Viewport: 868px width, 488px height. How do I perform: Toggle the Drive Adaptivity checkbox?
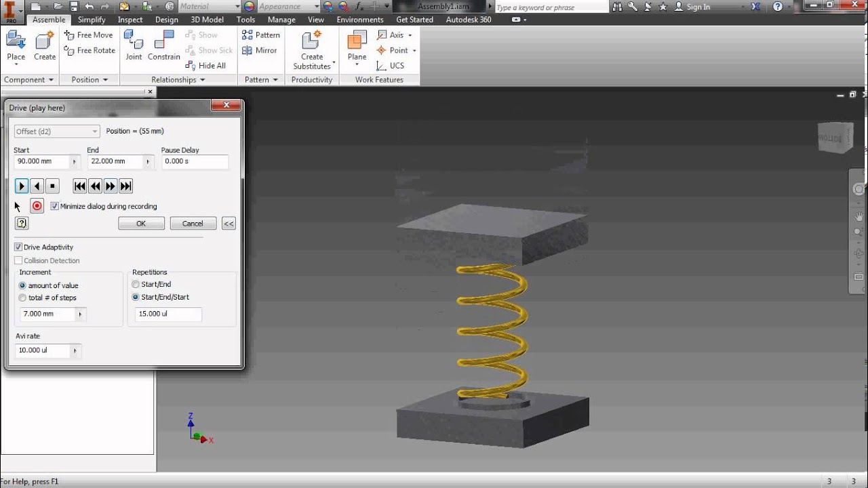click(x=18, y=247)
